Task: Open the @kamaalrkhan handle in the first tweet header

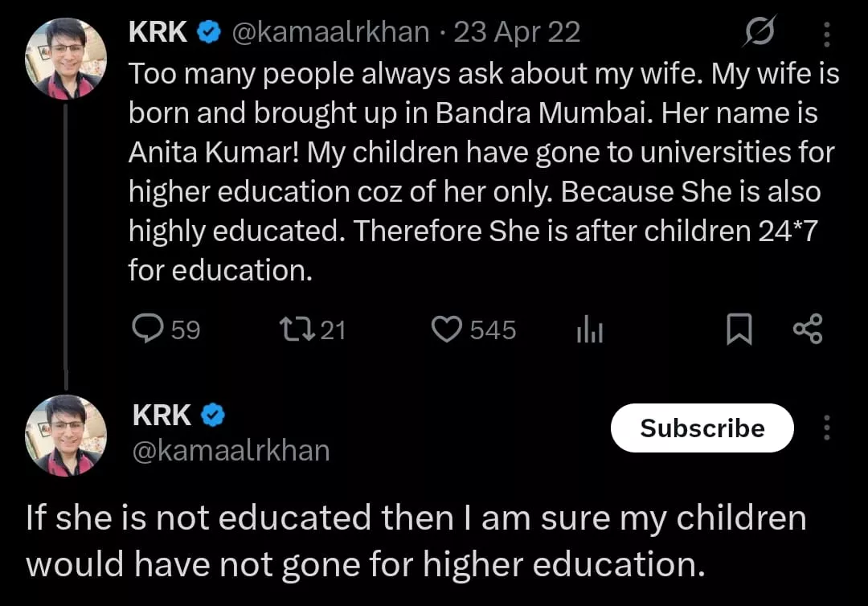Action: (x=330, y=32)
